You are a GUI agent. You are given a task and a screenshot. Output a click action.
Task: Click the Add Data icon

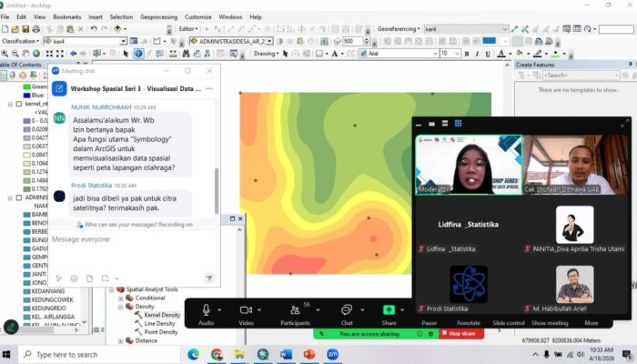coord(117,29)
